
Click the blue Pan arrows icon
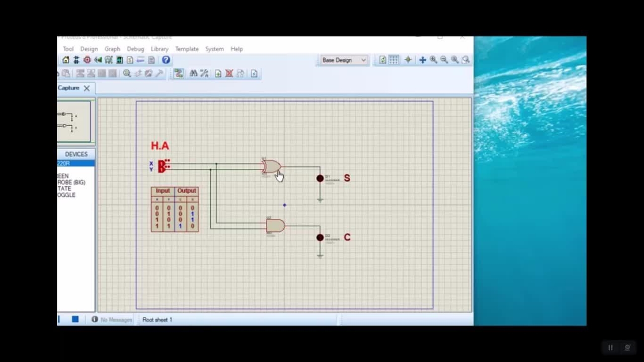pos(423,60)
